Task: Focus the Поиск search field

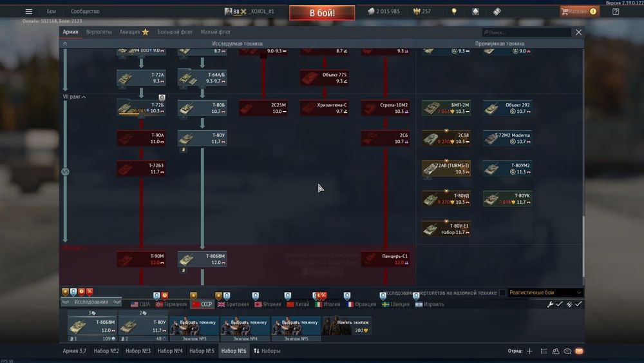Action: point(526,32)
